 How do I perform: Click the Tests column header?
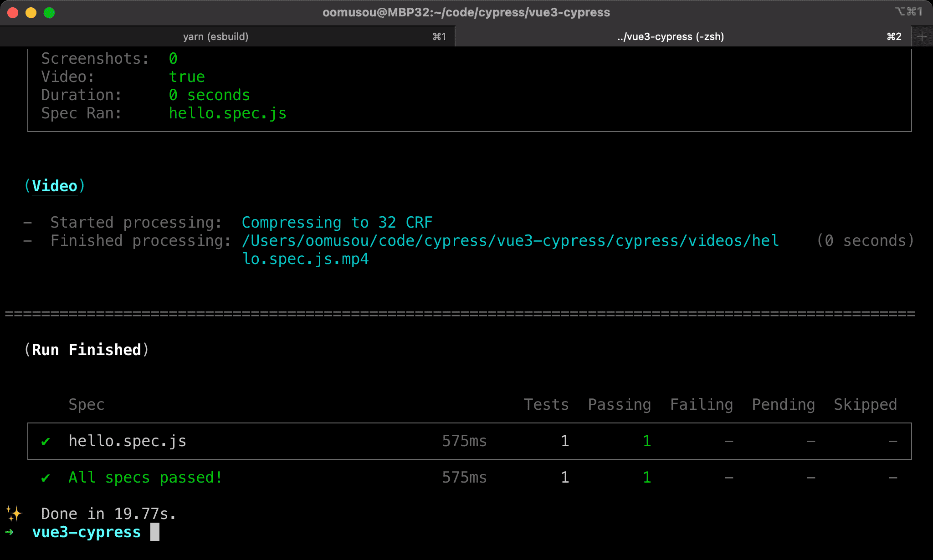click(x=547, y=404)
